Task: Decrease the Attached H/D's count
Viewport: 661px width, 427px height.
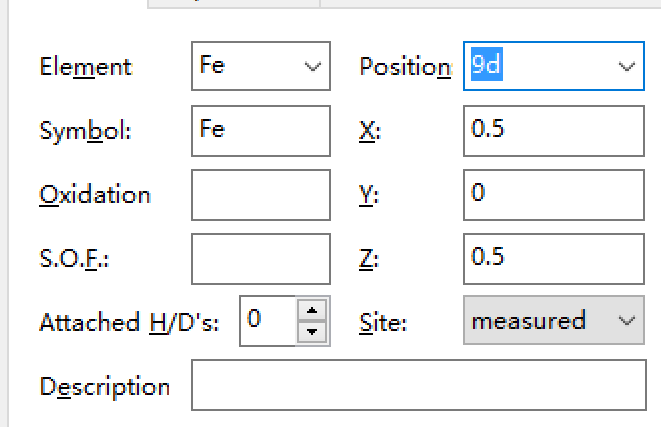Action: click(x=313, y=331)
